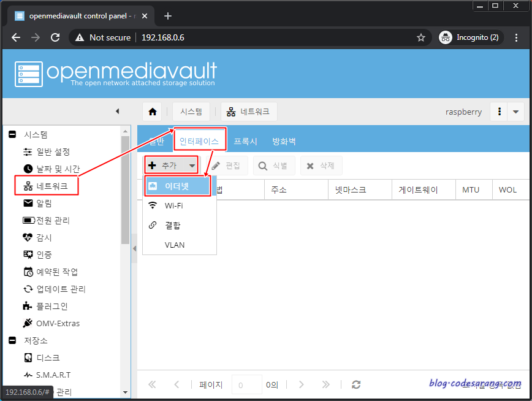
Task: Open 예약된 작업 scheduled jobs
Action: [x=50, y=272]
